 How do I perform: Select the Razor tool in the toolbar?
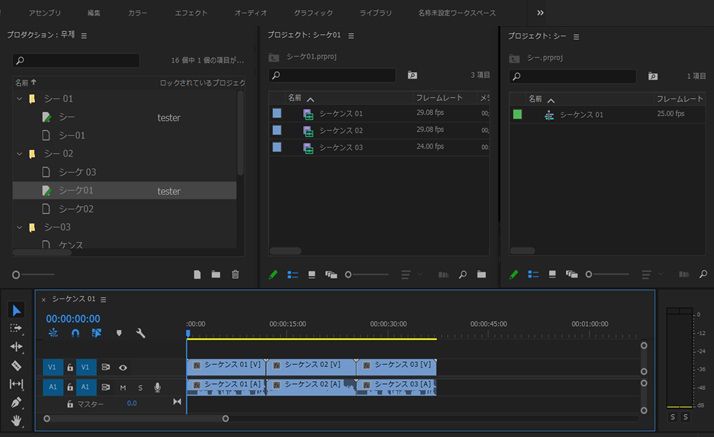(x=16, y=365)
